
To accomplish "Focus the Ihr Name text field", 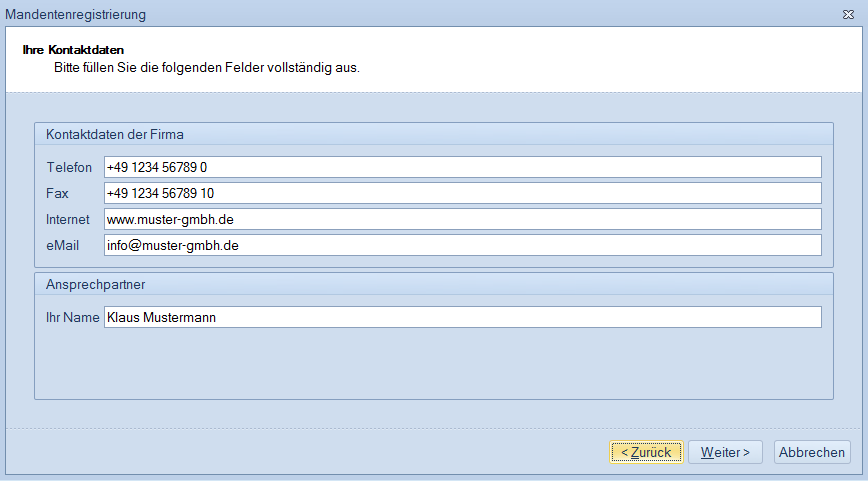I will pyautogui.click(x=462, y=317).
